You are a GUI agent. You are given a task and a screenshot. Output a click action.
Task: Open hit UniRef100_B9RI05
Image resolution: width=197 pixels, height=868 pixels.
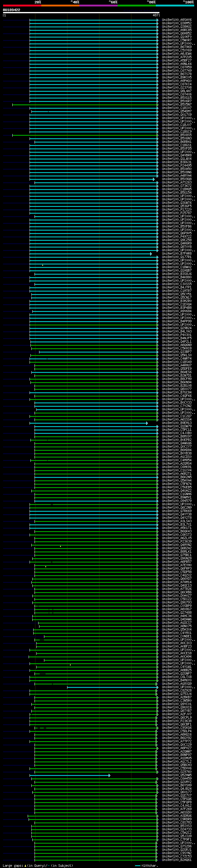tap(176, 78)
